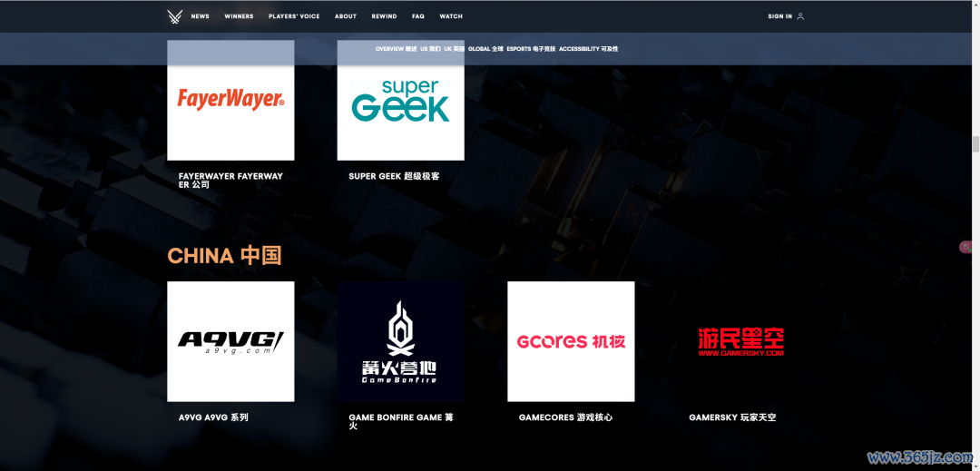Viewport: 980px width, 471px height.
Task: Open the A9VG logo card
Action: [x=230, y=341]
